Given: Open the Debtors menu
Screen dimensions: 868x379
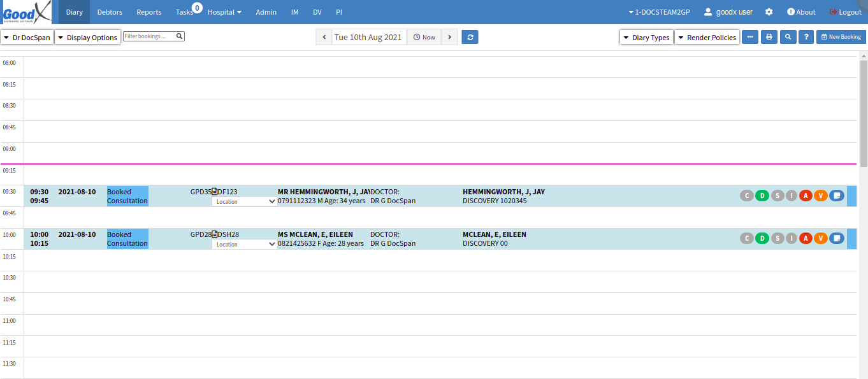Looking at the screenshot, I should 110,12.
